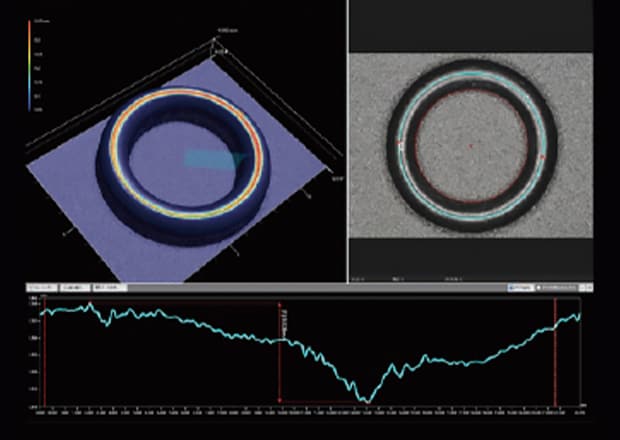The width and height of the screenshot is (620, 440).
Task: Click the height measurement label in the graph
Action: point(285,322)
